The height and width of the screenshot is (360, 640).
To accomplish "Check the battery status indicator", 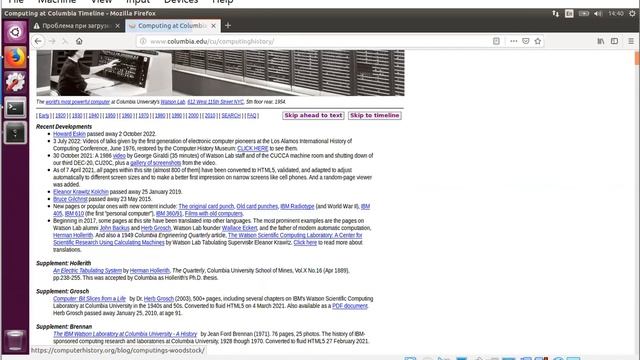I will tap(584, 13).
